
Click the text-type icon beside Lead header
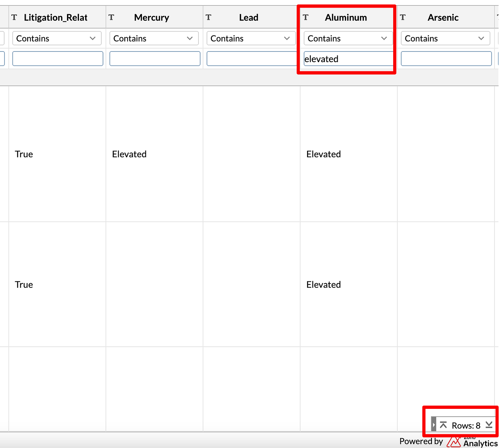coord(208,17)
